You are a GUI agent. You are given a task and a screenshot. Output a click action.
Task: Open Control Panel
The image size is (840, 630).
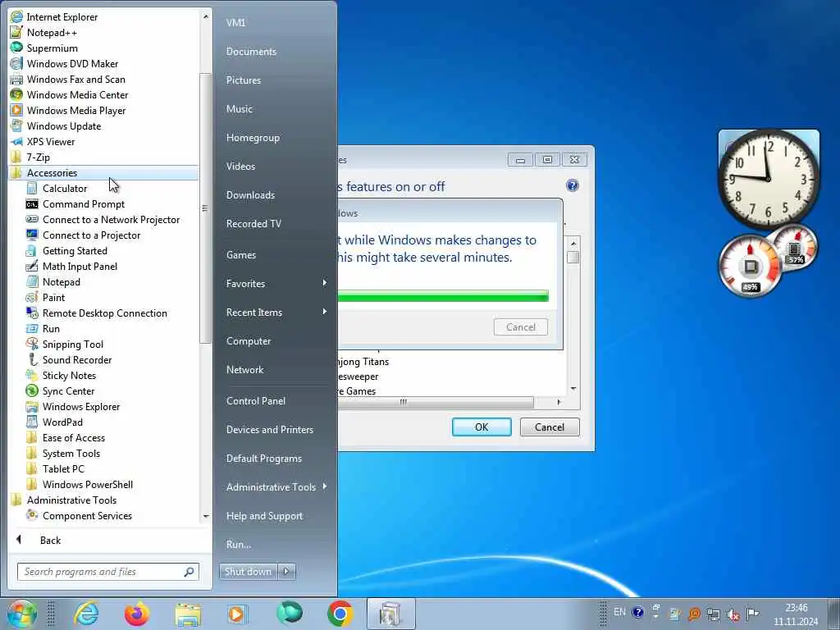[256, 400]
